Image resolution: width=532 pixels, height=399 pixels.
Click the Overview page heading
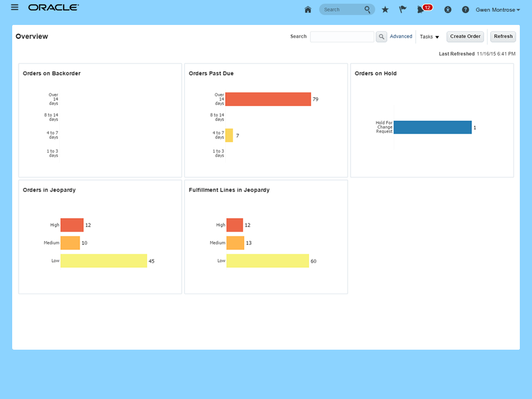[32, 37]
